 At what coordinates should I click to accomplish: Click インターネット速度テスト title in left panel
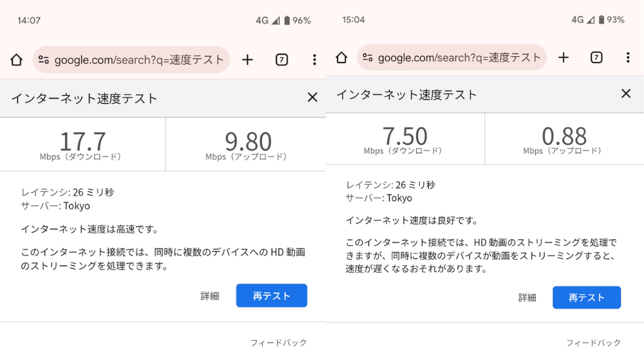tap(84, 99)
